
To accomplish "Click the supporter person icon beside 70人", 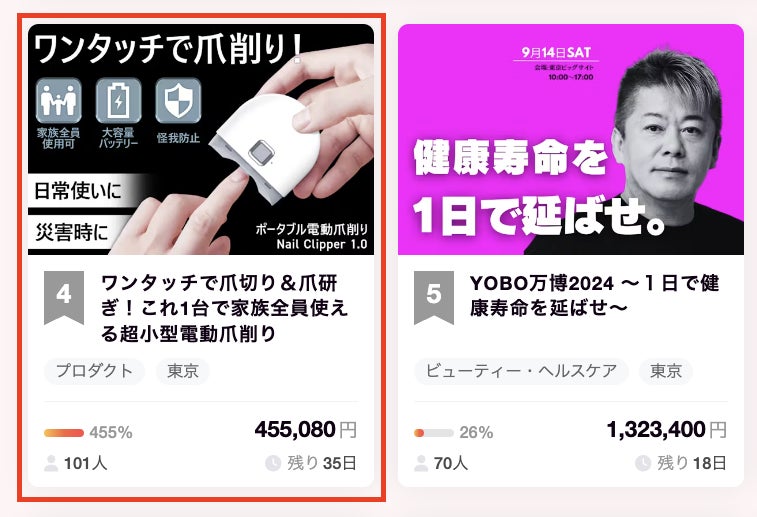I will [421, 463].
